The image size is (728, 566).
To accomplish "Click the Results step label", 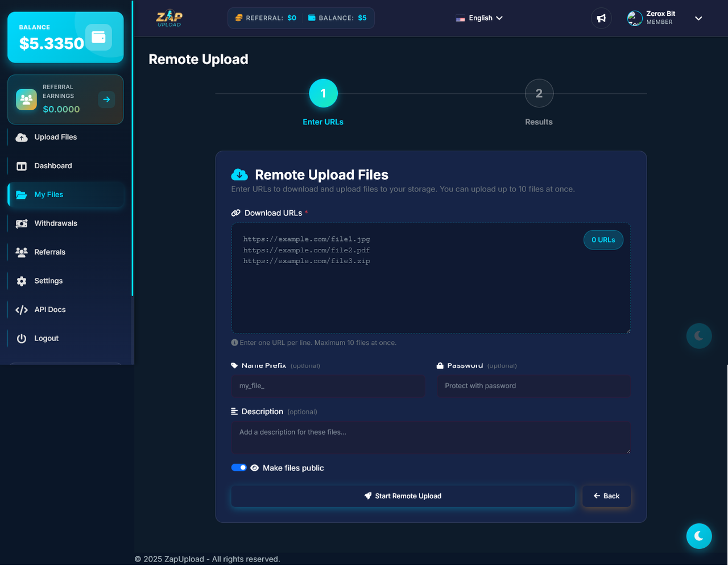I will pyautogui.click(x=539, y=122).
